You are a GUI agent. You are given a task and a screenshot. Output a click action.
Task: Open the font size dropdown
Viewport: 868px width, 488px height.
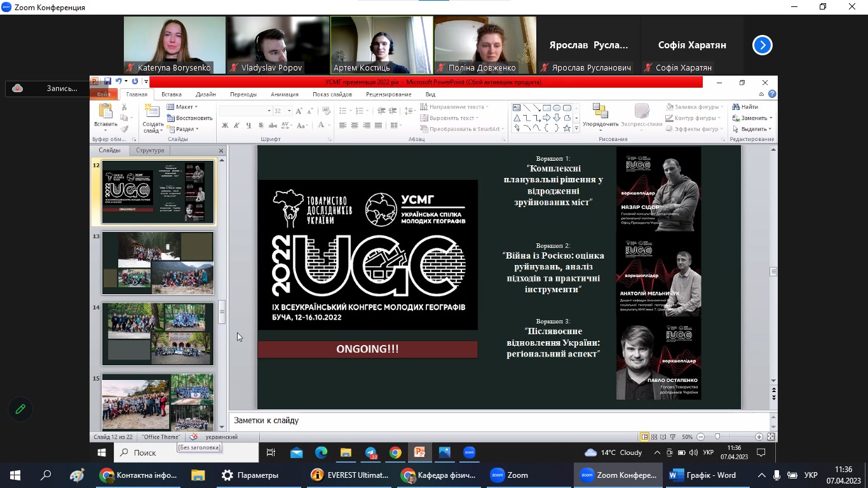tap(288, 111)
